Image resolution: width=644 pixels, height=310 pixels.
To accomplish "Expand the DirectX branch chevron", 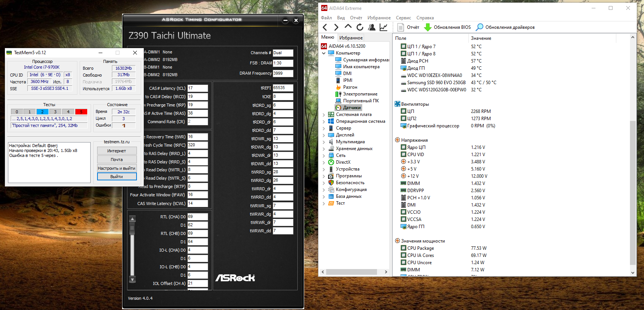I will [324, 162].
